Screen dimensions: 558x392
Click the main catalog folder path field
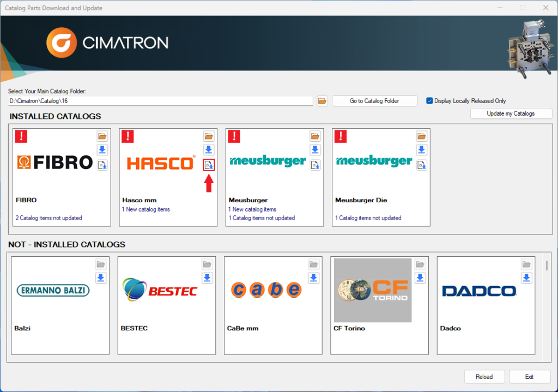160,101
